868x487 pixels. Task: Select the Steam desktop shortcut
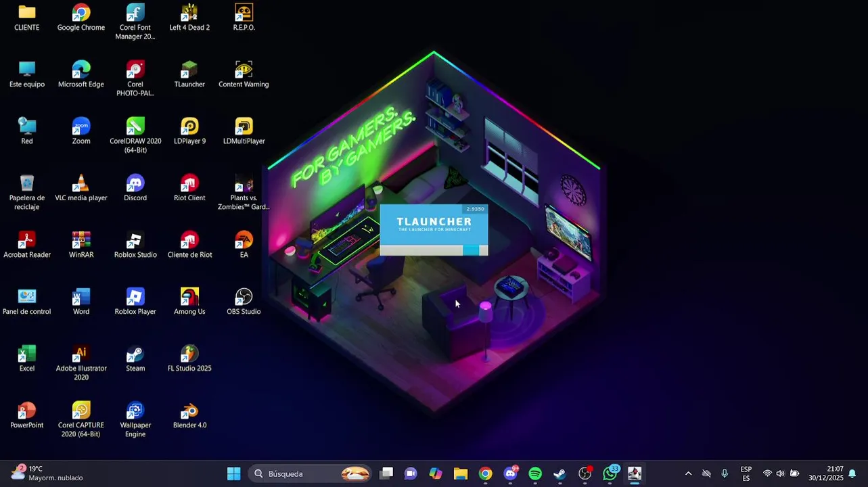135,358
